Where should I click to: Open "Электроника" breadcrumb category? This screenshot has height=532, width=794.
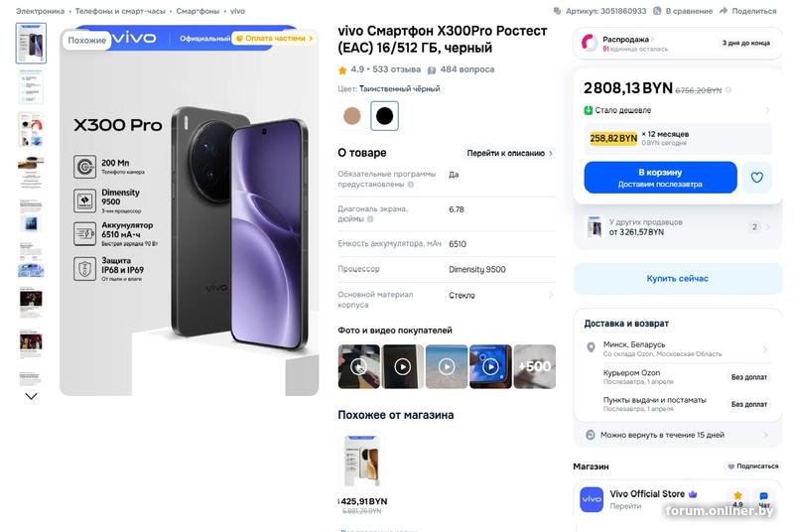(40, 11)
